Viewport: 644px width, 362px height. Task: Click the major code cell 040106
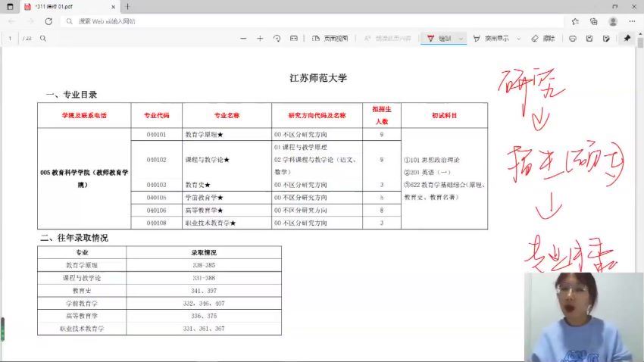click(x=157, y=210)
